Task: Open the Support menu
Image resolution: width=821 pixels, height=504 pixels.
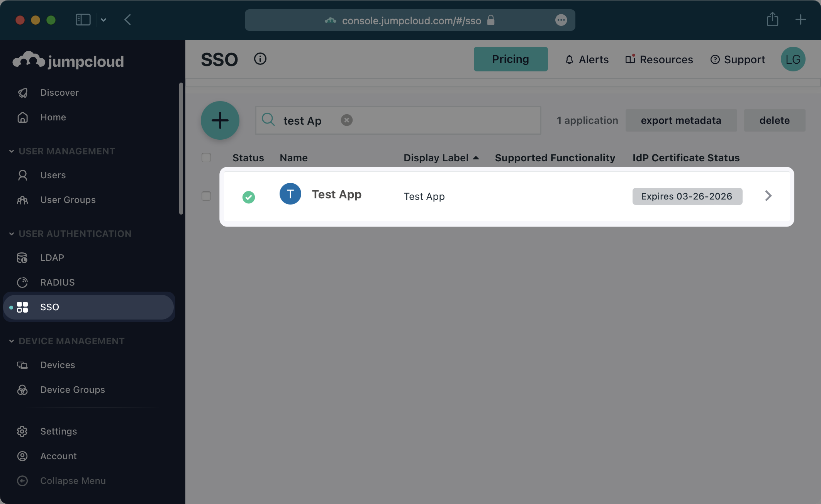Action: coord(737,59)
